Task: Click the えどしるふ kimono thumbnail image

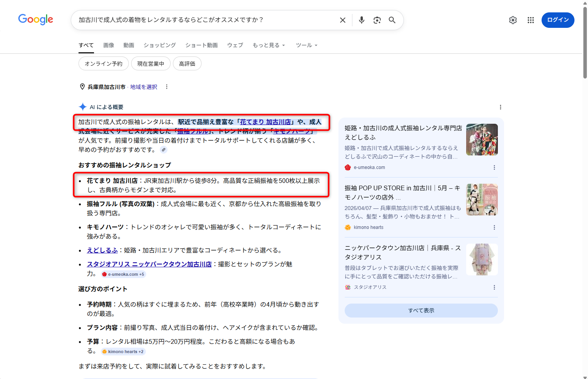Action: [x=482, y=140]
